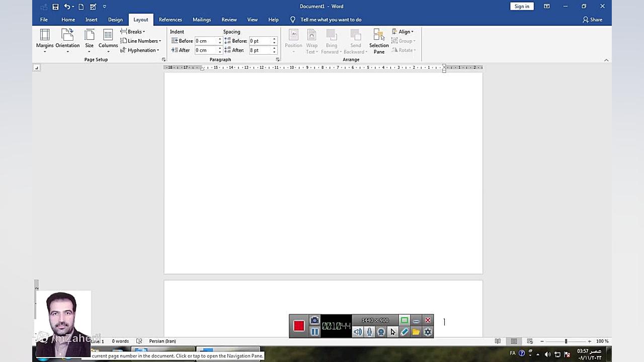Open the Columns menu
Viewport: 644px width, 362px height.
point(108,40)
